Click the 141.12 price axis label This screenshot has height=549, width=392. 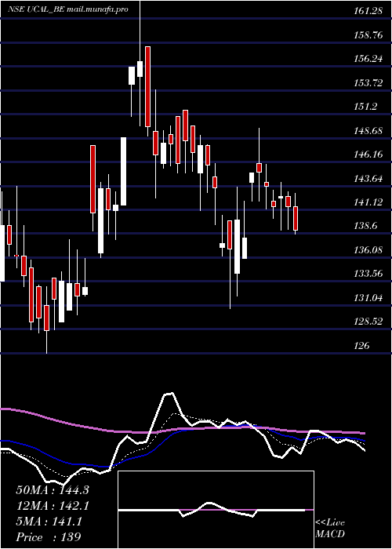click(368, 202)
